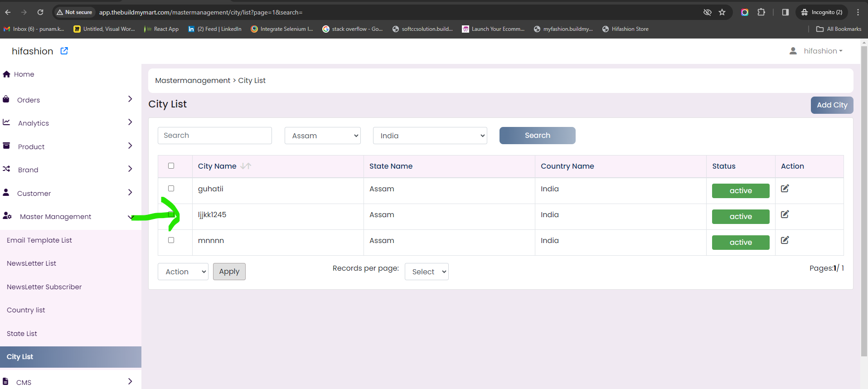Click the Add City button
This screenshot has width=868, height=389.
point(832,105)
